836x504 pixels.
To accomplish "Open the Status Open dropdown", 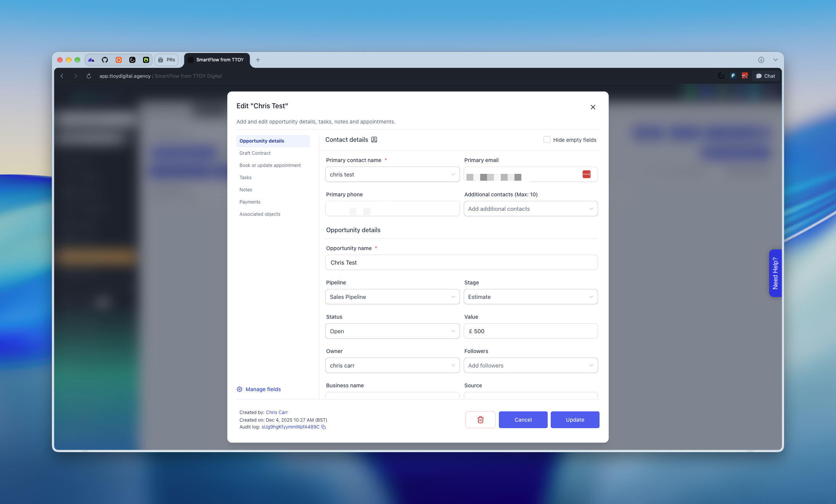I will point(392,331).
